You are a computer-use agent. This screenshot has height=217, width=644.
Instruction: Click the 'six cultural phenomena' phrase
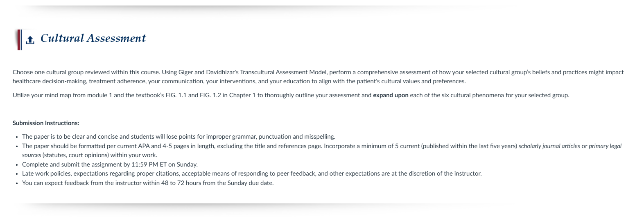[470, 95]
